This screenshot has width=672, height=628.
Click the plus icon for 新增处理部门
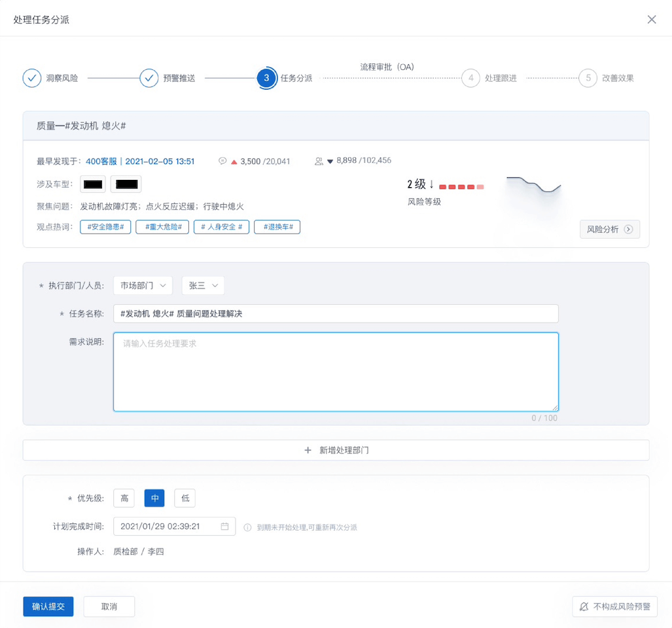coord(308,450)
